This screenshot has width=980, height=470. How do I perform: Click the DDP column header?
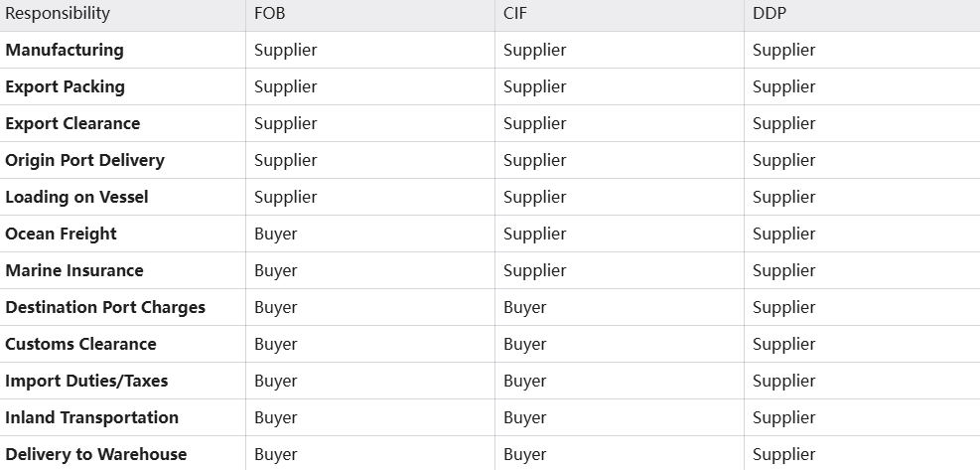click(x=769, y=14)
